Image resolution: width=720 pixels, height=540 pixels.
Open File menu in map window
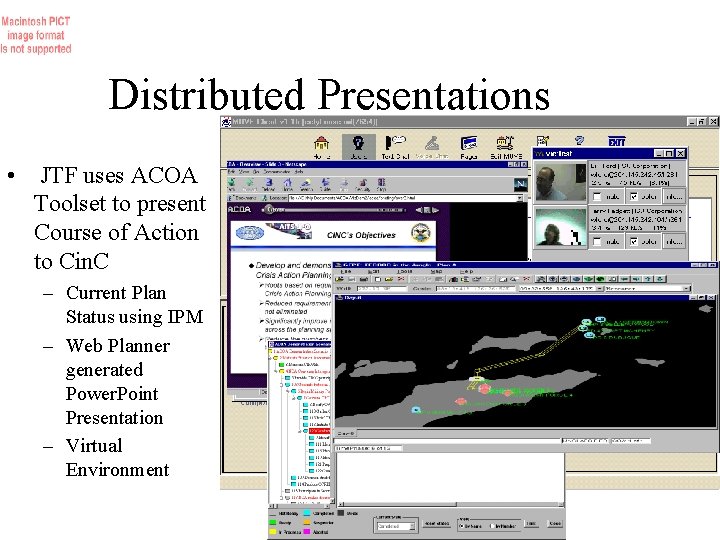coord(346,272)
